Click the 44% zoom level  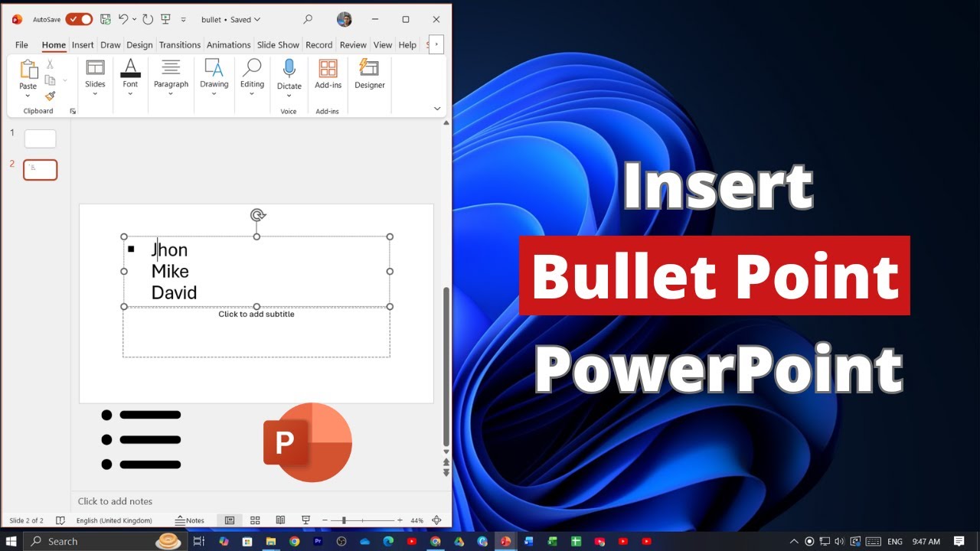(x=416, y=520)
